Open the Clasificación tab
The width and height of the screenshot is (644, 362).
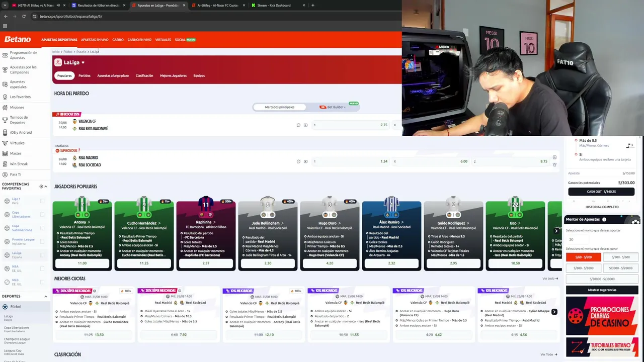pyautogui.click(x=144, y=76)
